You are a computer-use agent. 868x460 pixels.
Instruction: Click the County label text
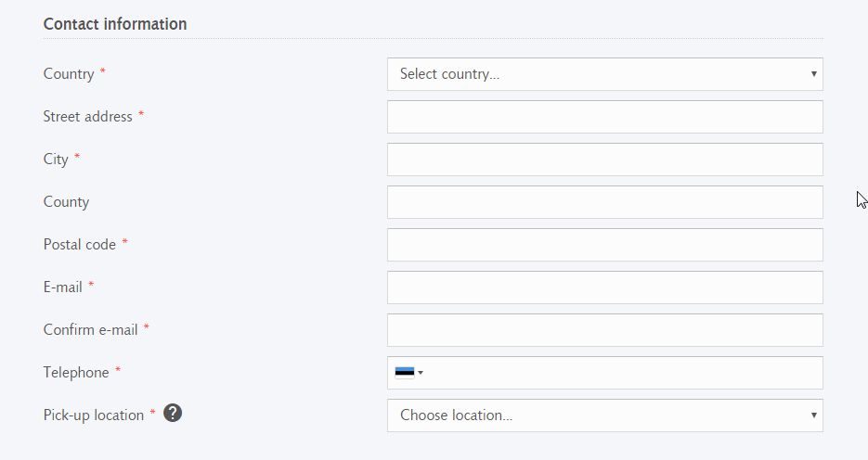66,202
